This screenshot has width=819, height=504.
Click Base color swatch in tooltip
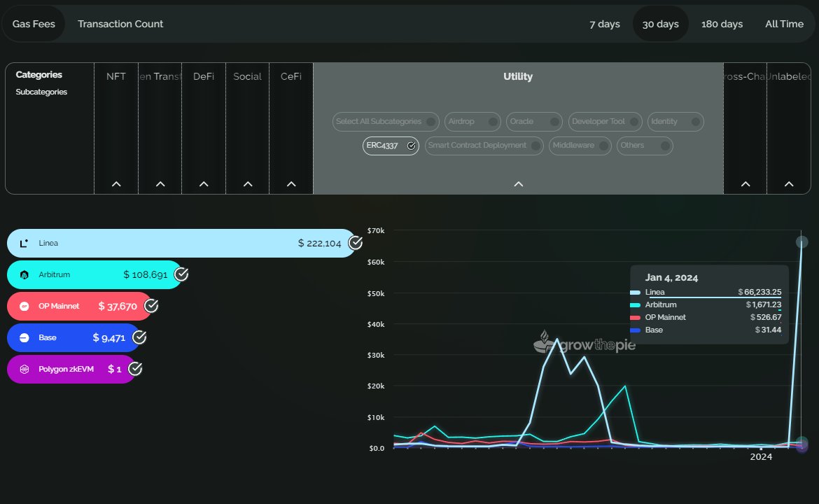click(x=635, y=330)
